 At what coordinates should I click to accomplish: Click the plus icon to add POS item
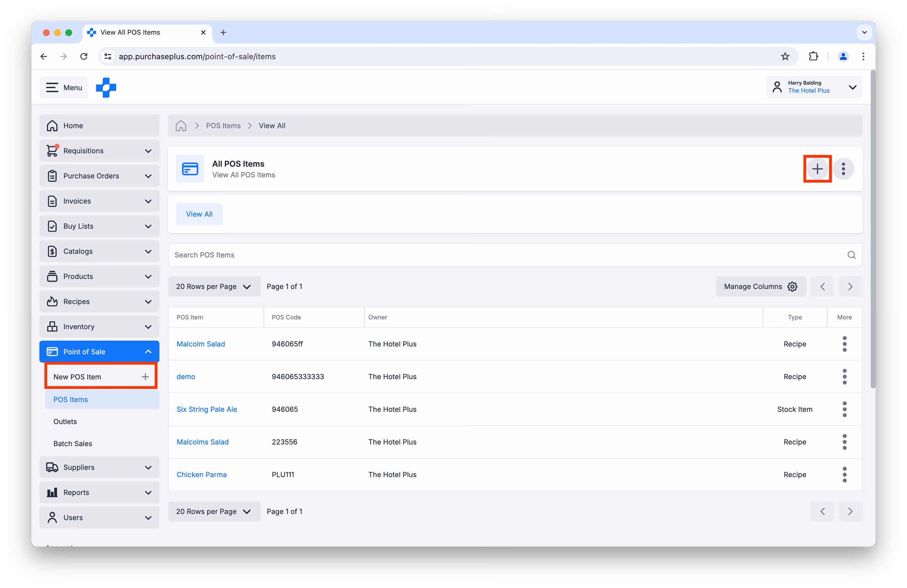click(817, 169)
